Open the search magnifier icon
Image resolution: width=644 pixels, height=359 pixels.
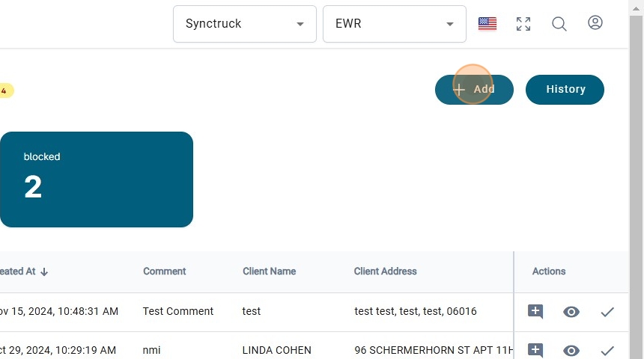pos(559,24)
